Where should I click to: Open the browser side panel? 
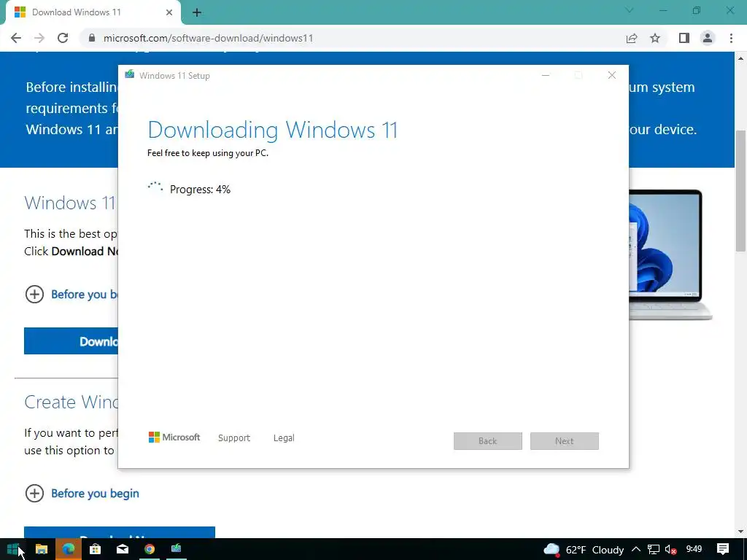(684, 38)
